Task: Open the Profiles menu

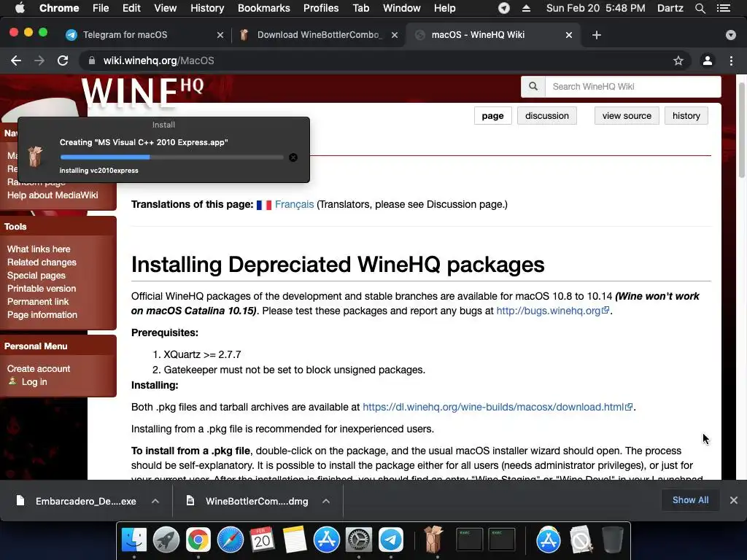Action: point(321,8)
